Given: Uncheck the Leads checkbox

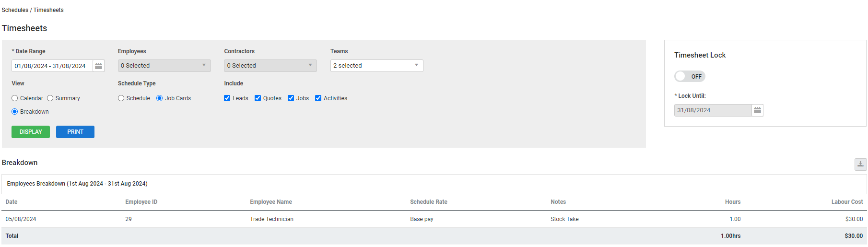Looking at the screenshot, I should [227, 98].
